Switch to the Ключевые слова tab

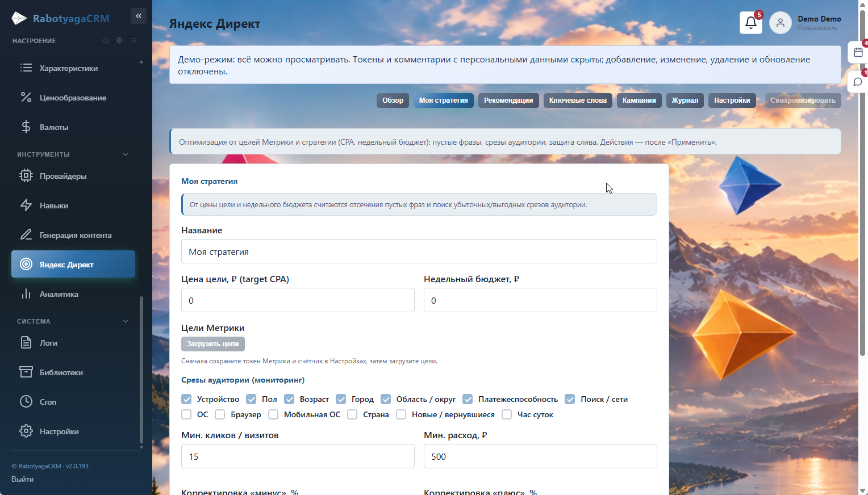[x=578, y=100]
